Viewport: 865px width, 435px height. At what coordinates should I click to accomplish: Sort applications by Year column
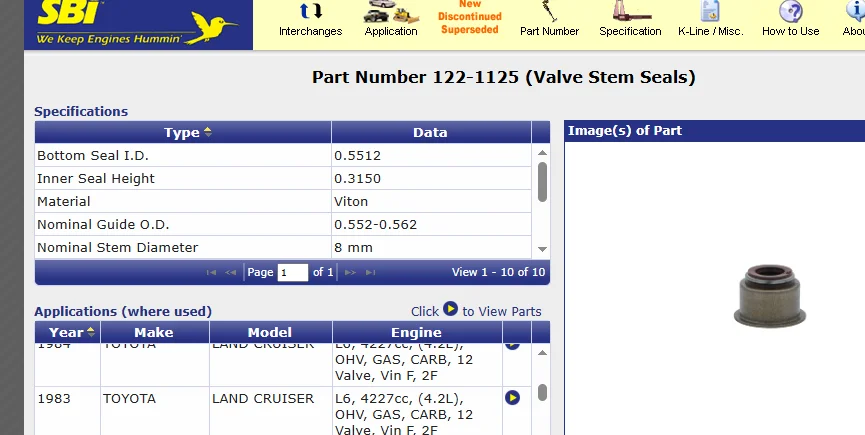[68, 332]
